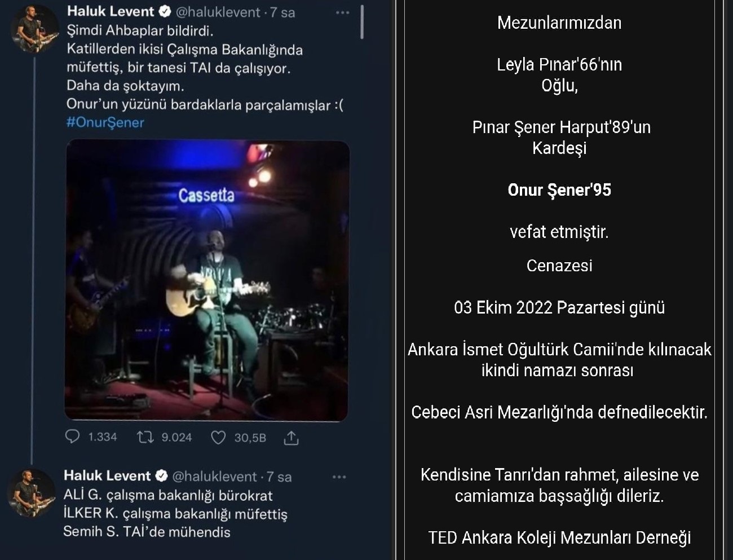Click the 7 sa timestamp on second tweet
733x560 pixels.
pos(279,477)
